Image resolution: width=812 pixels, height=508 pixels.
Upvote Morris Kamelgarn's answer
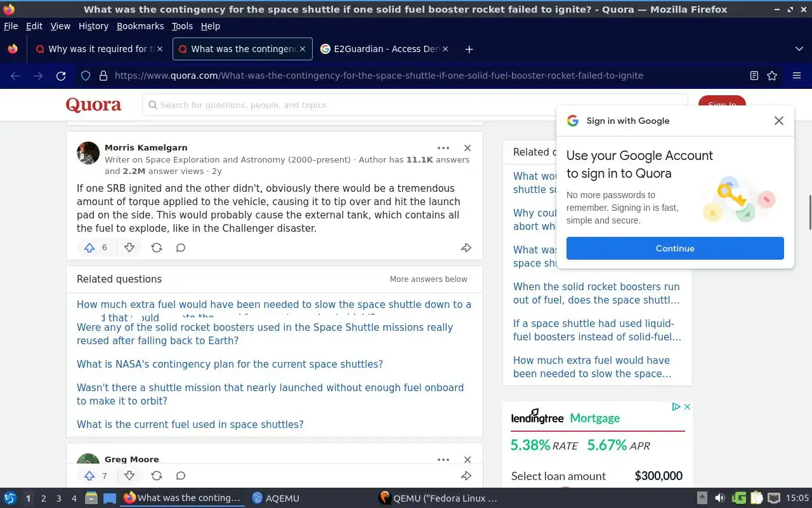click(x=89, y=248)
